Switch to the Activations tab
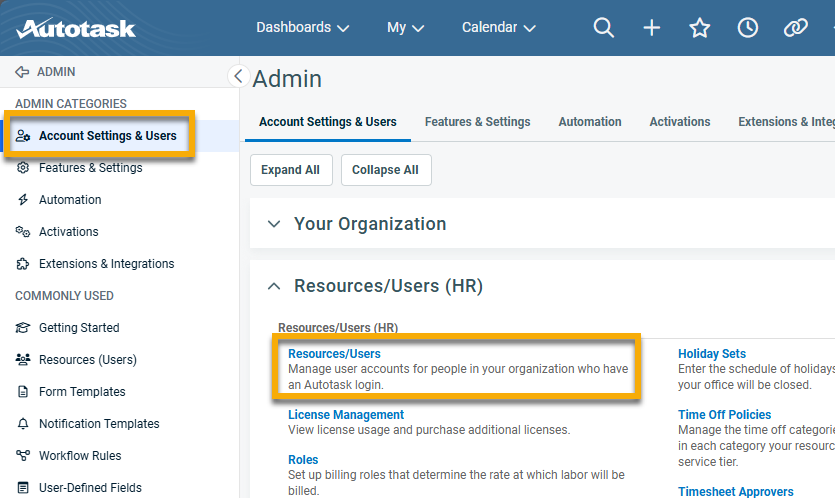The height and width of the screenshot is (498, 835). 680,122
